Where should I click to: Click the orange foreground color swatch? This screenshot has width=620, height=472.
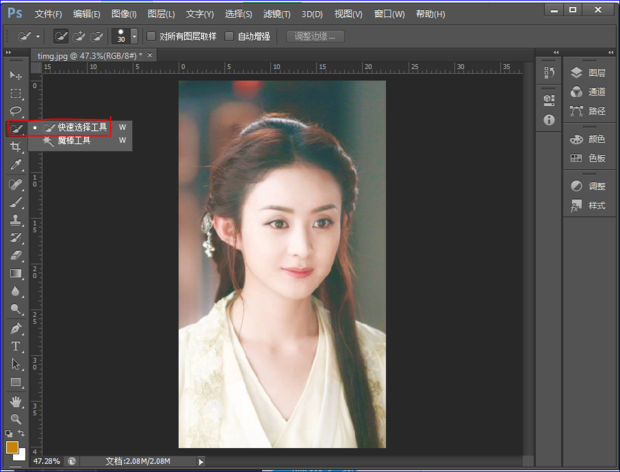click(x=11, y=447)
